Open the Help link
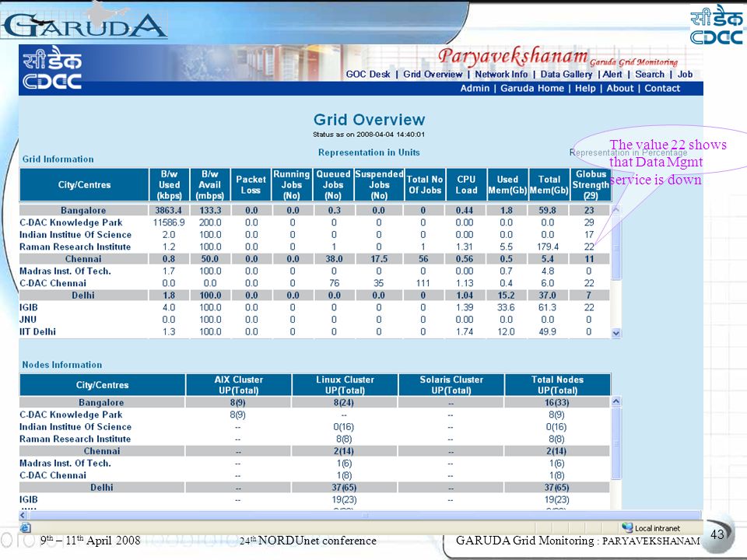 point(585,88)
